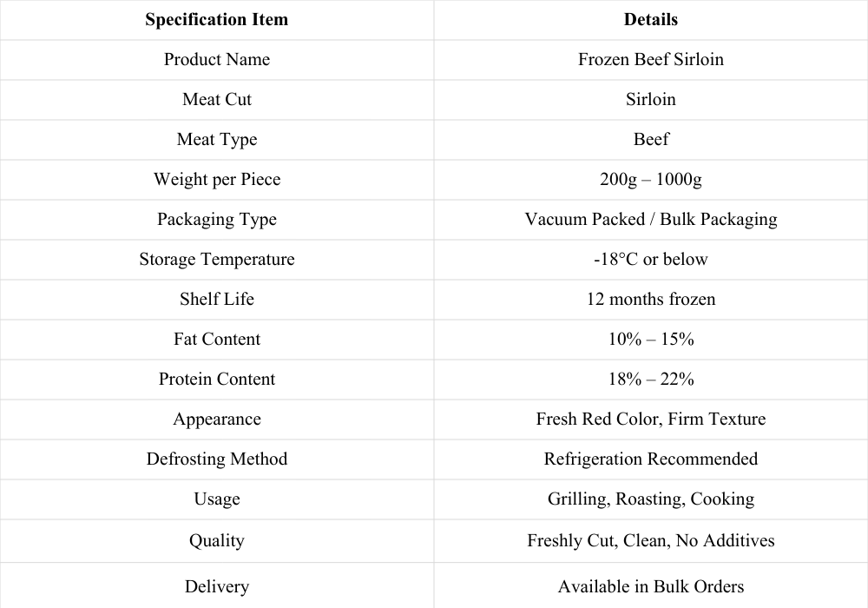The image size is (868, 608).
Task: Select the Meat Type row label
Action: (216, 140)
